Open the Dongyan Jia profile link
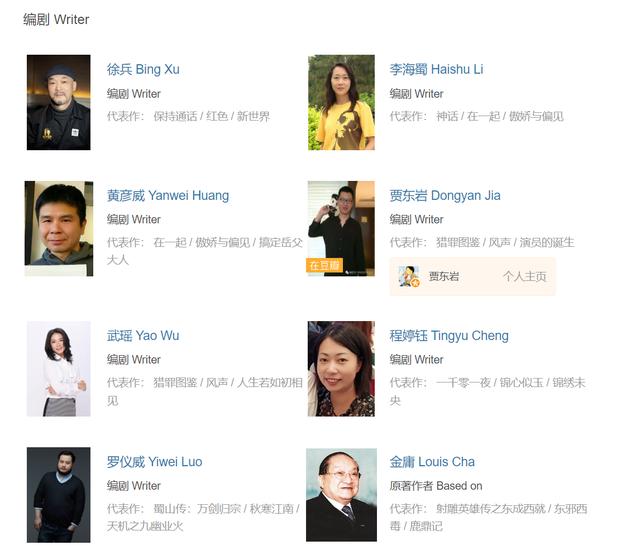This screenshot has width=640, height=550. click(x=445, y=195)
